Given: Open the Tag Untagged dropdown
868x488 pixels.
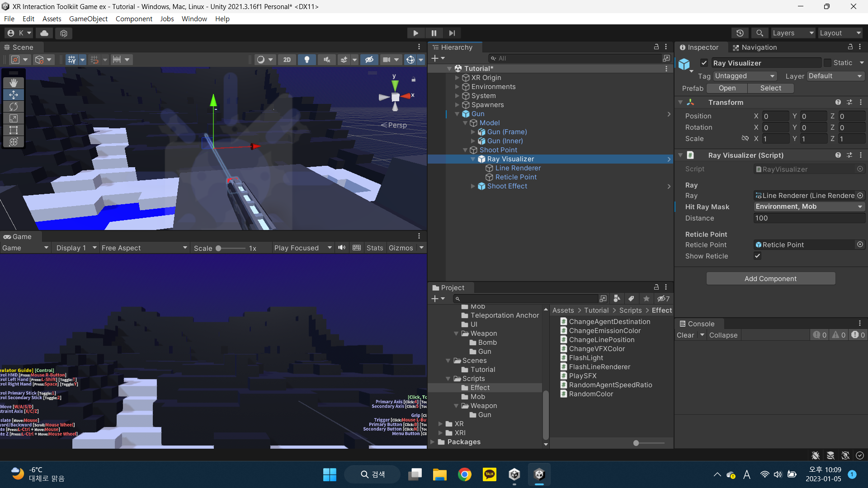Looking at the screenshot, I should tap(745, 76).
